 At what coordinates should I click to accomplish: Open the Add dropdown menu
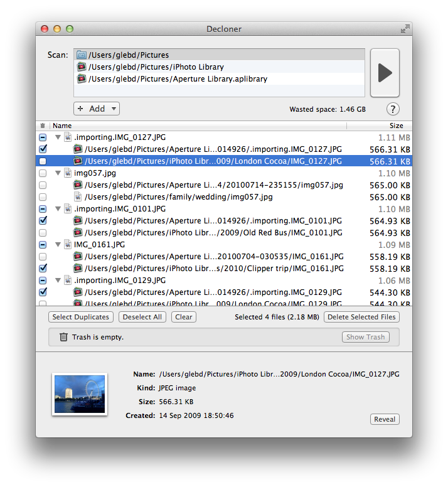(x=97, y=109)
